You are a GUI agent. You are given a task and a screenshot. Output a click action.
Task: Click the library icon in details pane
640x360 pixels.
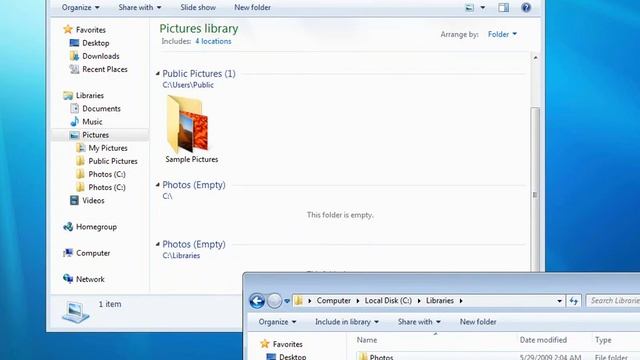tap(76, 312)
